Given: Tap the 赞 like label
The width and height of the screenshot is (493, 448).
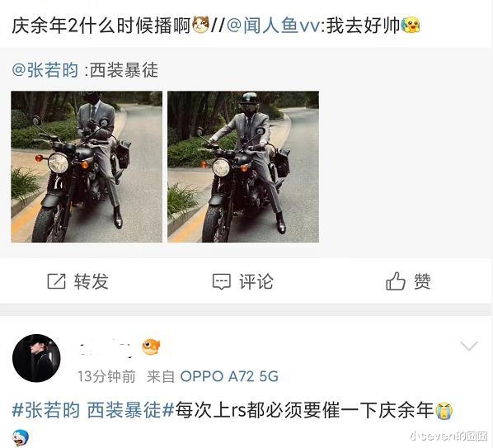Looking at the screenshot, I should pos(422,281).
